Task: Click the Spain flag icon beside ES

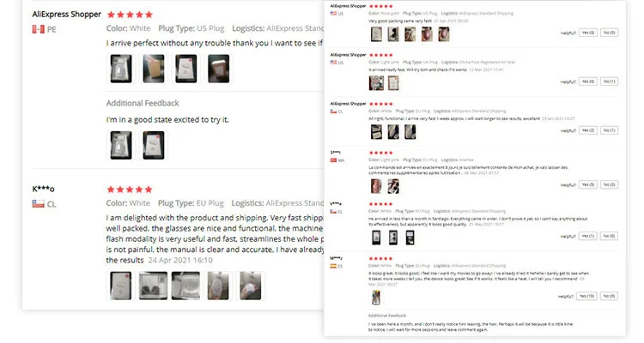Action: point(333,266)
